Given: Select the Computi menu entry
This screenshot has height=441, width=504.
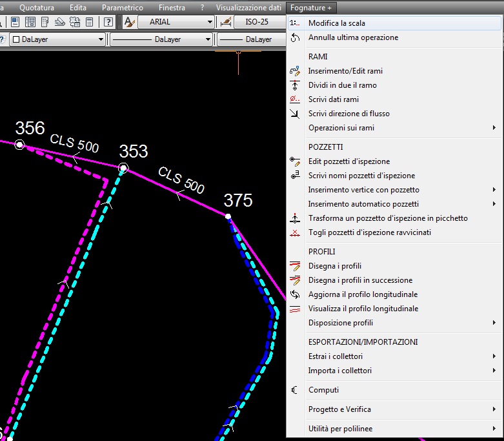Looking at the screenshot, I should coord(394,390).
